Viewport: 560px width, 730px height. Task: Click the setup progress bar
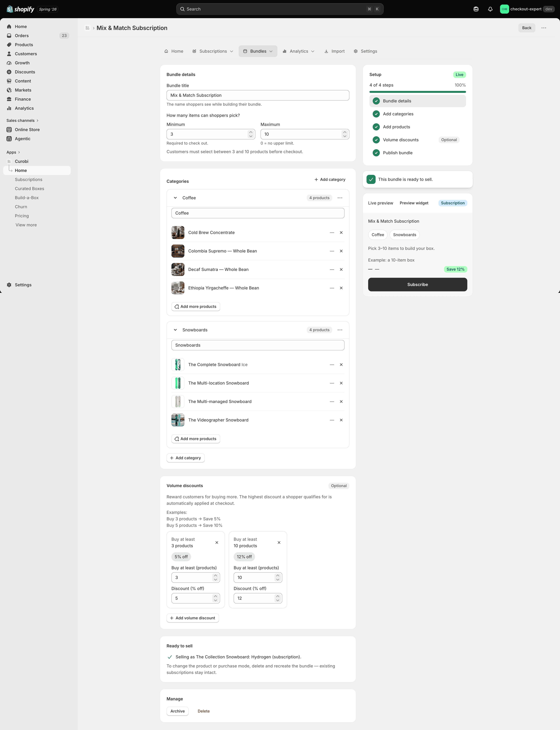point(417,92)
